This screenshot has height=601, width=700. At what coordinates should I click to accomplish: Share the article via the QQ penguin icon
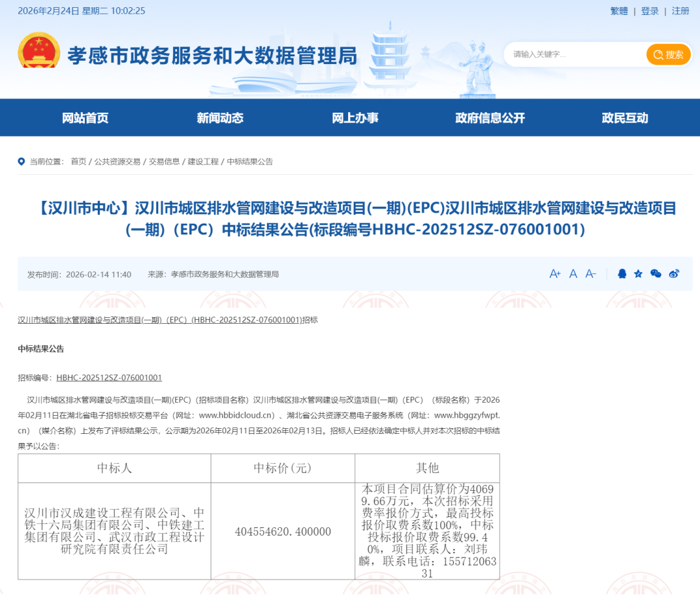pos(622,274)
